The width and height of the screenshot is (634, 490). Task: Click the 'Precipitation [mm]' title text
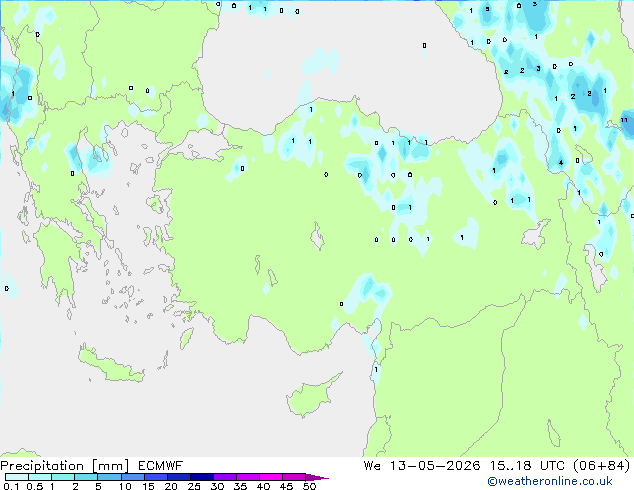pos(65,466)
